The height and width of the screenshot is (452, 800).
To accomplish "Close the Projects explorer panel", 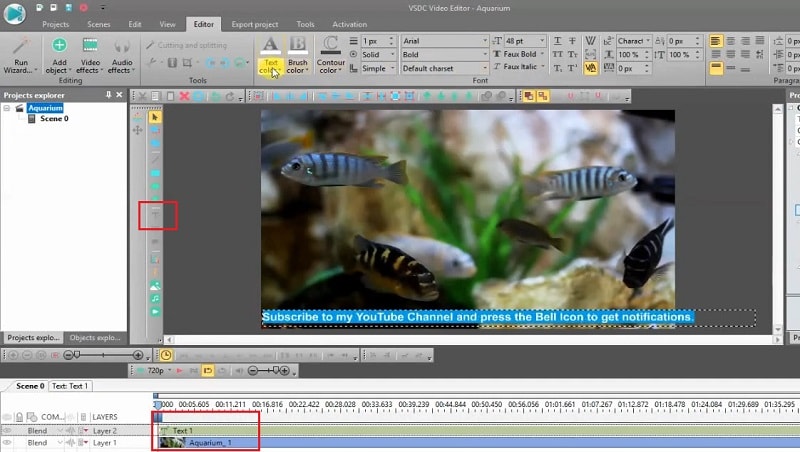I will (119, 95).
